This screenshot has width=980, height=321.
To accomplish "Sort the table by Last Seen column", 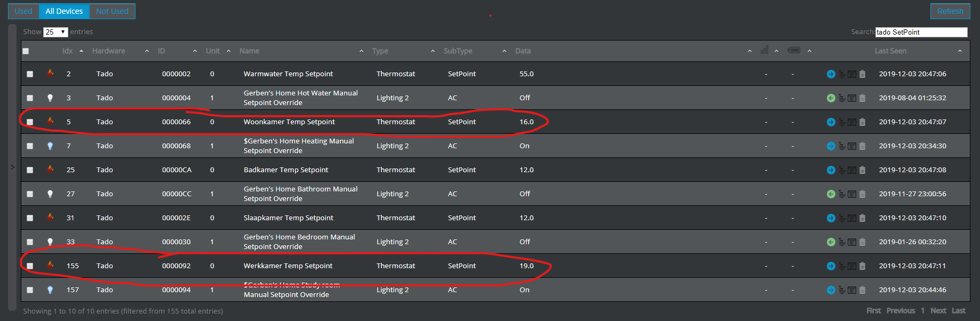I will [x=890, y=51].
